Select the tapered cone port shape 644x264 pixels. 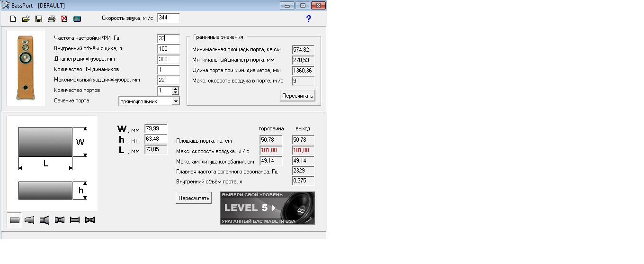point(29,220)
